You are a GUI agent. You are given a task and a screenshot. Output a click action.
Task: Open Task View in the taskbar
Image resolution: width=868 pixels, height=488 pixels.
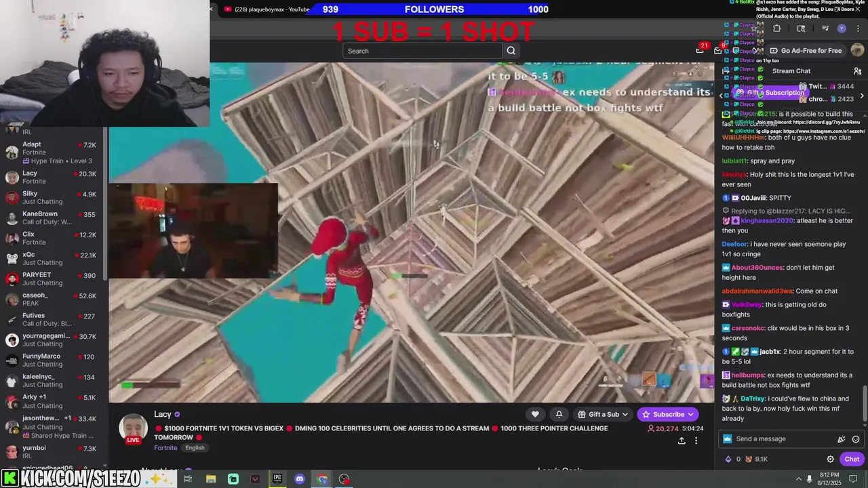click(188, 479)
